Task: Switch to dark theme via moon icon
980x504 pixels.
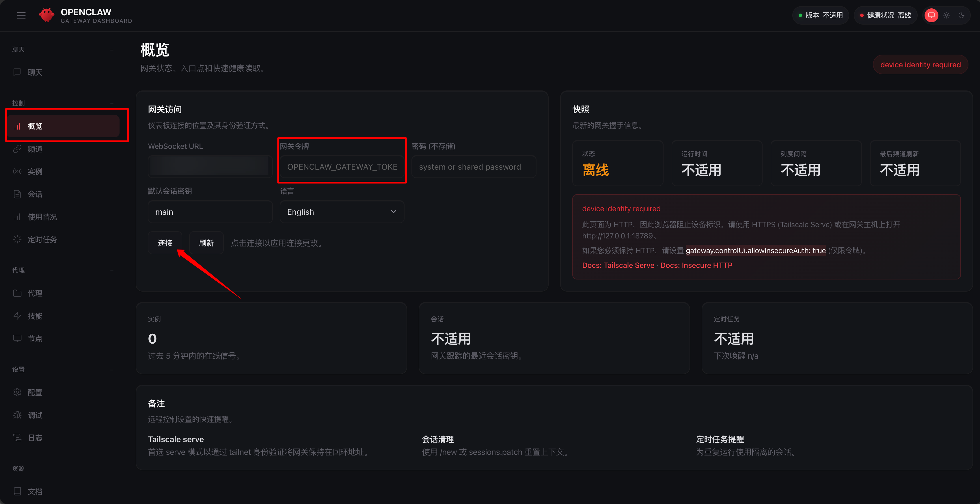Action: (962, 15)
